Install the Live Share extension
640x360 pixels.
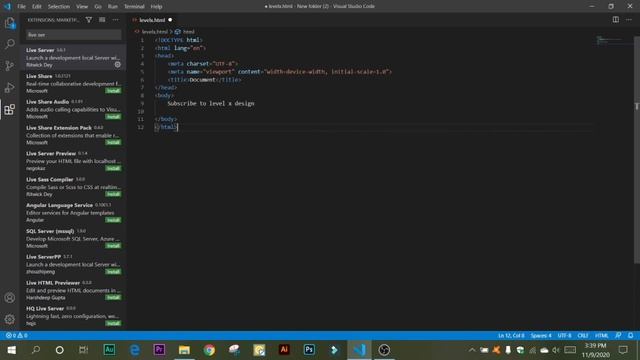(x=113, y=91)
